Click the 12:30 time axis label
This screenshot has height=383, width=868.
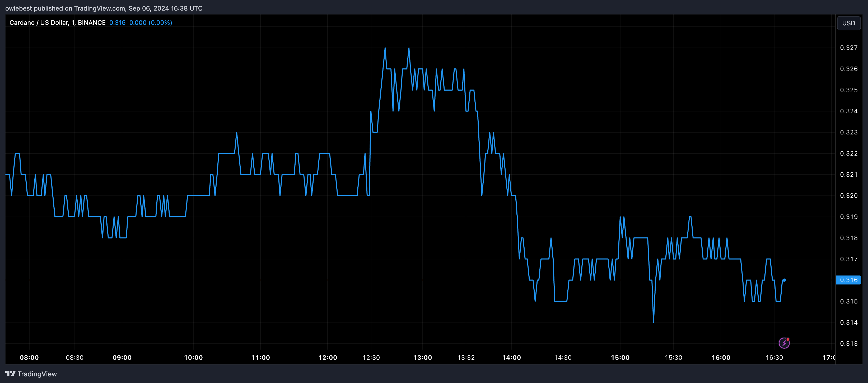(x=371, y=357)
